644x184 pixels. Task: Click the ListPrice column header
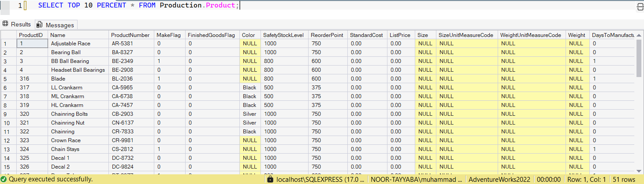click(401, 35)
